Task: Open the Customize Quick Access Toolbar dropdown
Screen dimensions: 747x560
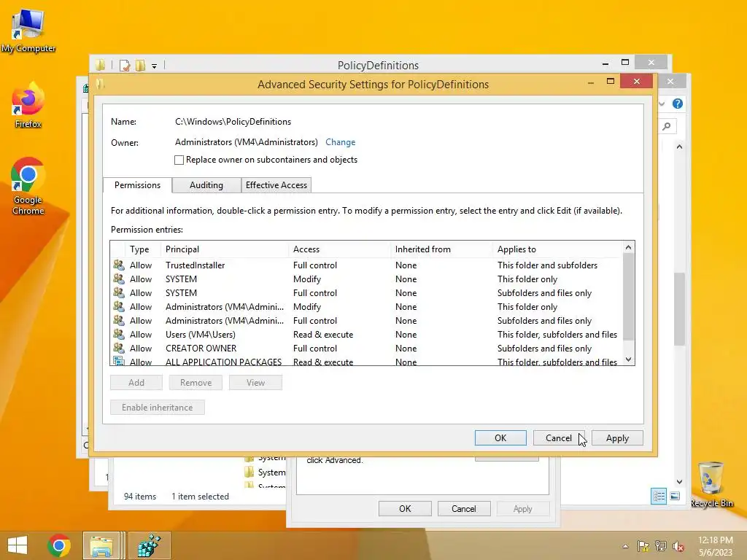Action: click(x=155, y=66)
